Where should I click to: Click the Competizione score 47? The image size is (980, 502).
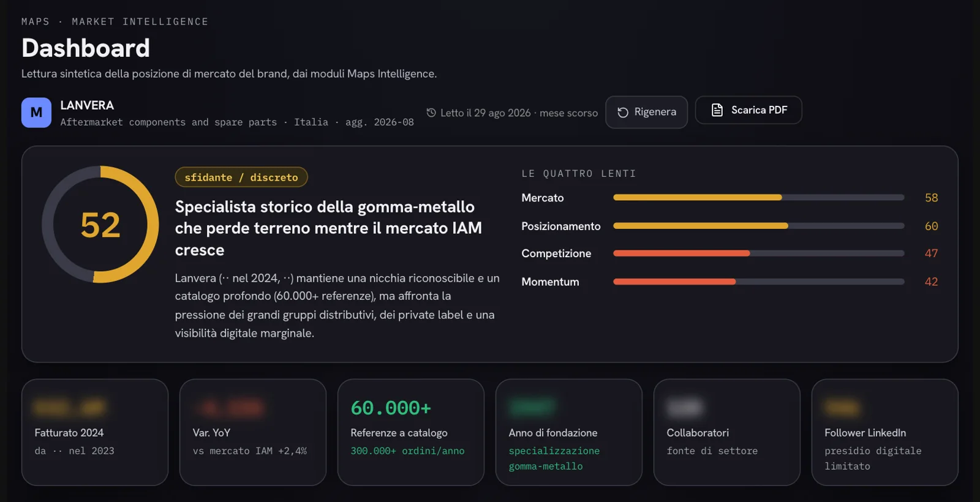click(931, 253)
